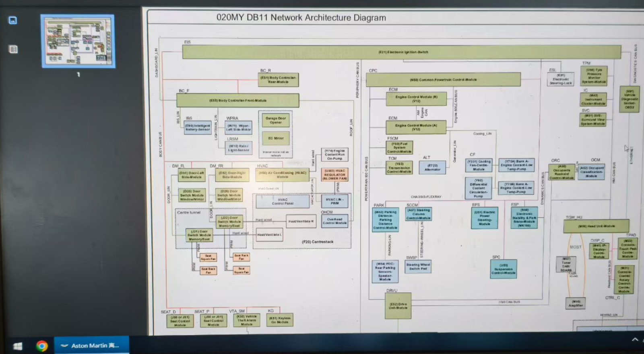Open the Windows Start menu
Screen dimensions: 644x354
tap(17, 346)
